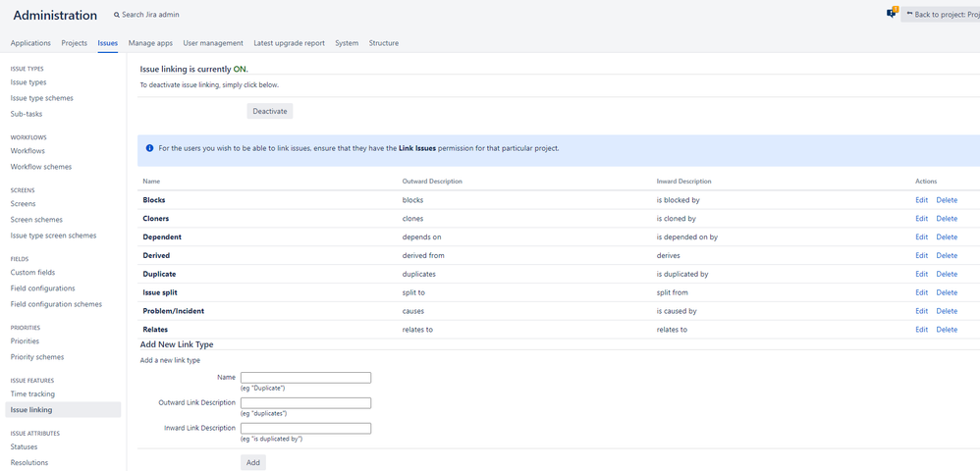
Task: Open the Structure tab
Action: pos(384,43)
